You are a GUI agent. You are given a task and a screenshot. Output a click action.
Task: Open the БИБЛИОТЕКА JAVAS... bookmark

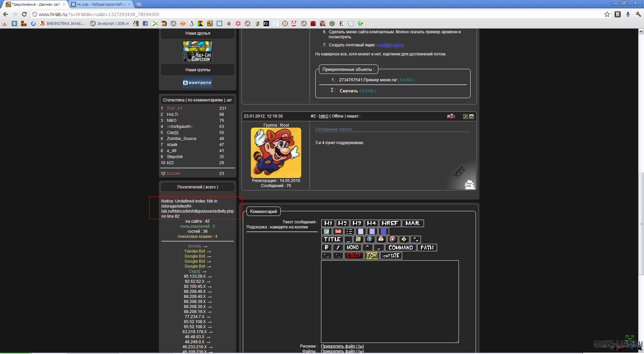[x=62, y=24]
